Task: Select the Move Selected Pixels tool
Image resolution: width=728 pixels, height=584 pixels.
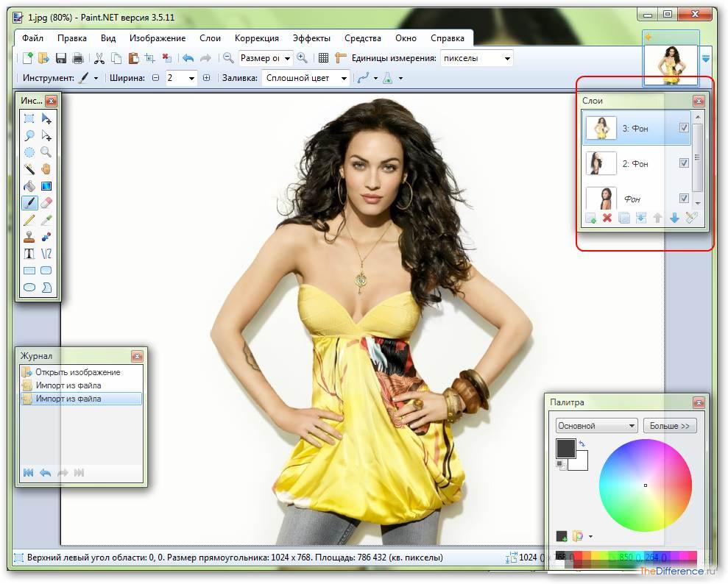Action: tap(46, 118)
